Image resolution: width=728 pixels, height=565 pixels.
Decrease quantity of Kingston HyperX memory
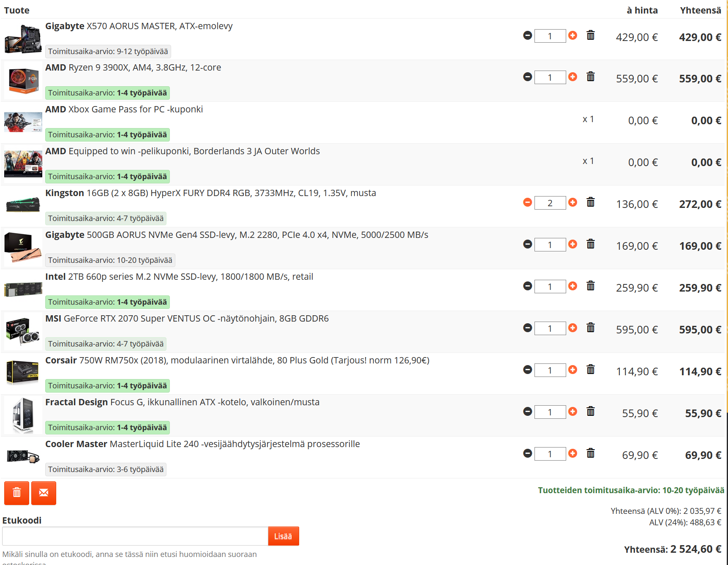point(527,202)
